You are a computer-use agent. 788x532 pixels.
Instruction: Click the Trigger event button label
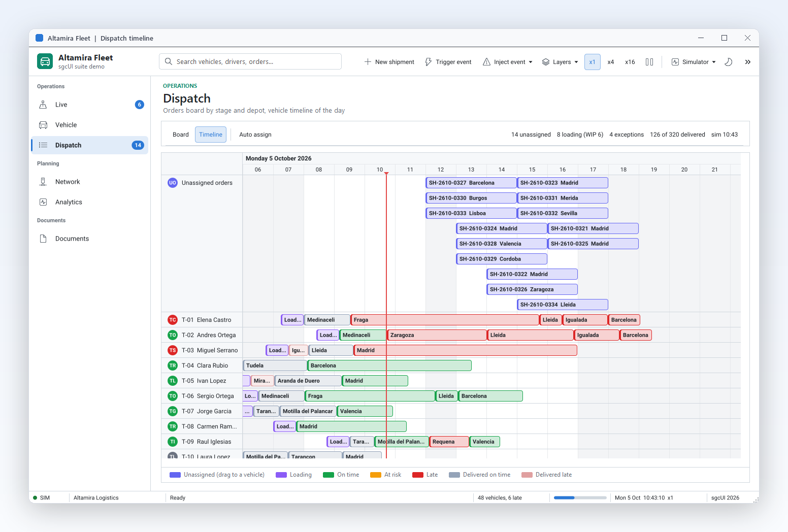[453, 62]
